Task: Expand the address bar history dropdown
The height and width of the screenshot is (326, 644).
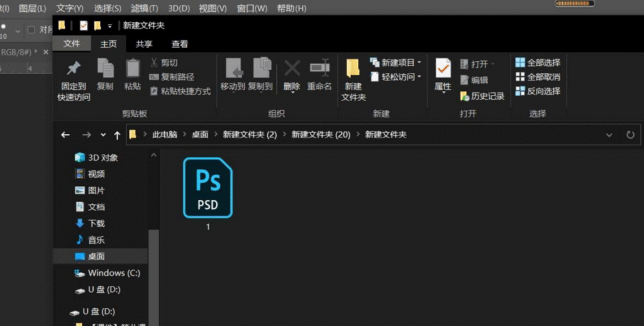Action: [x=609, y=135]
